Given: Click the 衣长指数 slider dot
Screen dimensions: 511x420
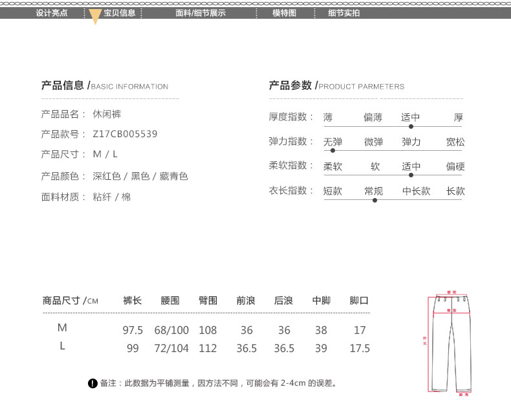Looking at the screenshot, I should tap(375, 200).
